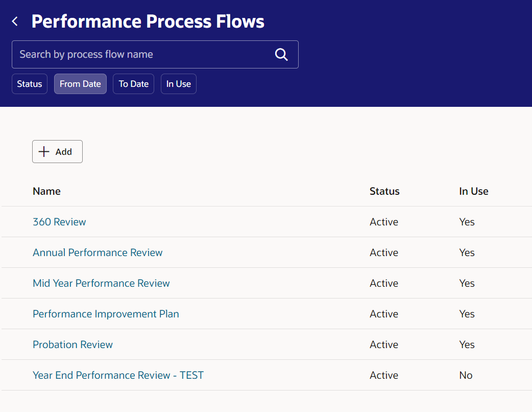
Task: Click Active status in Year End TEST row
Action: point(384,375)
